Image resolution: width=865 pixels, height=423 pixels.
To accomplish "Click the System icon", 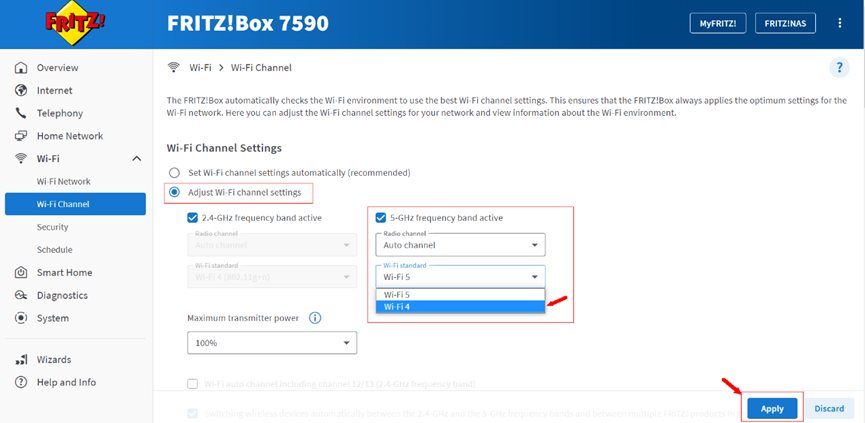I will point(21,318).
